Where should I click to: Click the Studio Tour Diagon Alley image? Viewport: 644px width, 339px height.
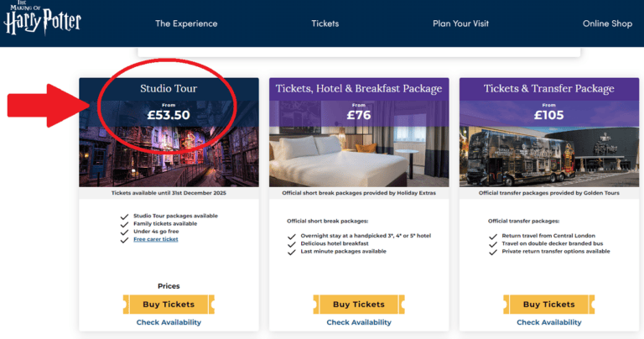click(x=169, y=159)
